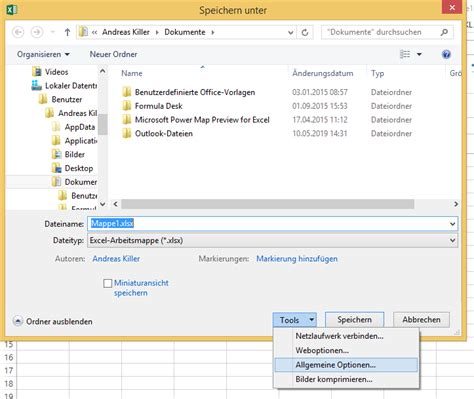Open the Dateityp combo box
Screen dimensions: 474x399
tap(272, 240)
